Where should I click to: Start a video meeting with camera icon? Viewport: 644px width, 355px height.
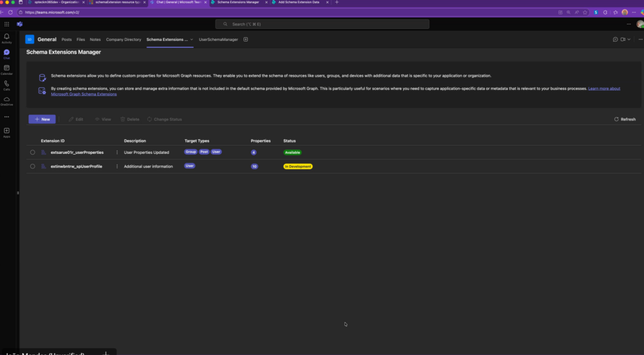(623, 40)
